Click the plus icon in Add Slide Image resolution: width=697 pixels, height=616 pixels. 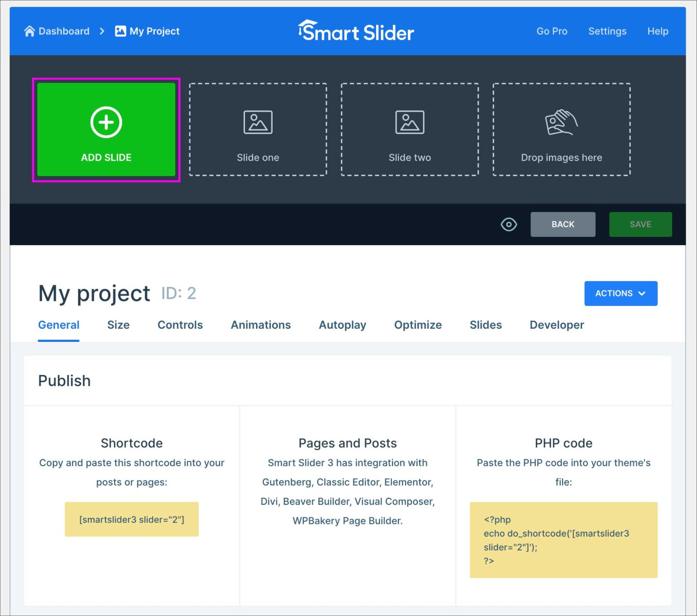[x=106, y=122]
